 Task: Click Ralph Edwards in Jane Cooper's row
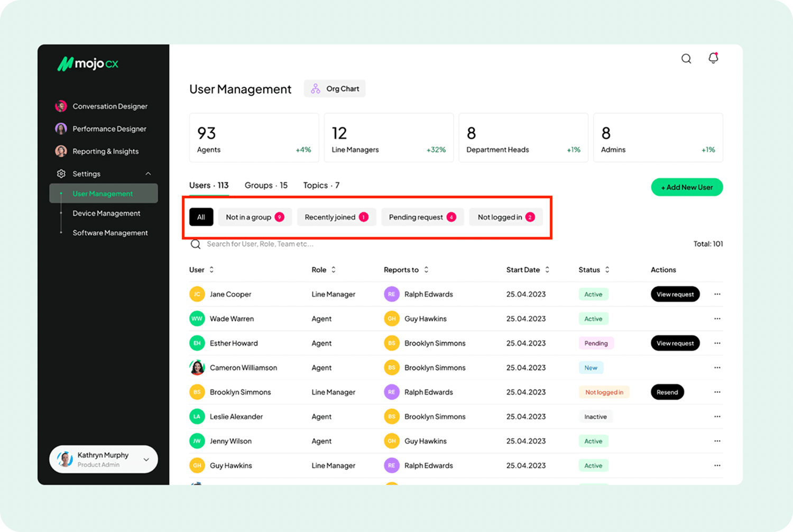point(428,294)
